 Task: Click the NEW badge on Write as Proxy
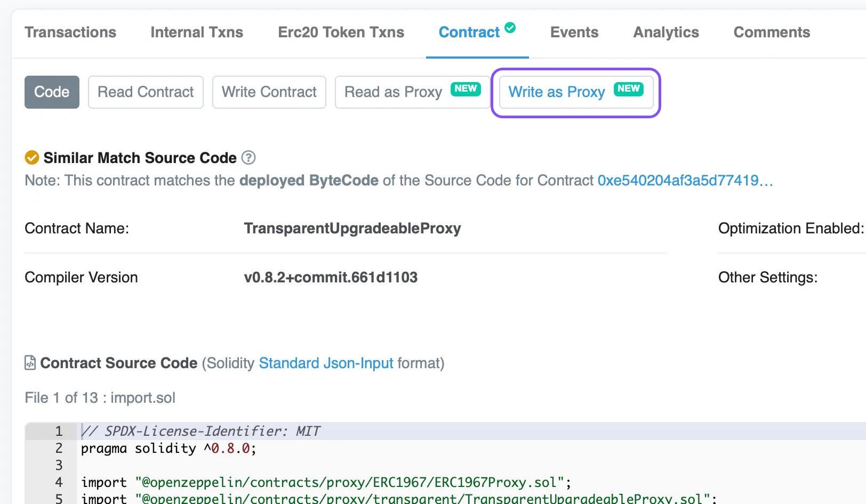pyautogui.click(x=628, y=89)
